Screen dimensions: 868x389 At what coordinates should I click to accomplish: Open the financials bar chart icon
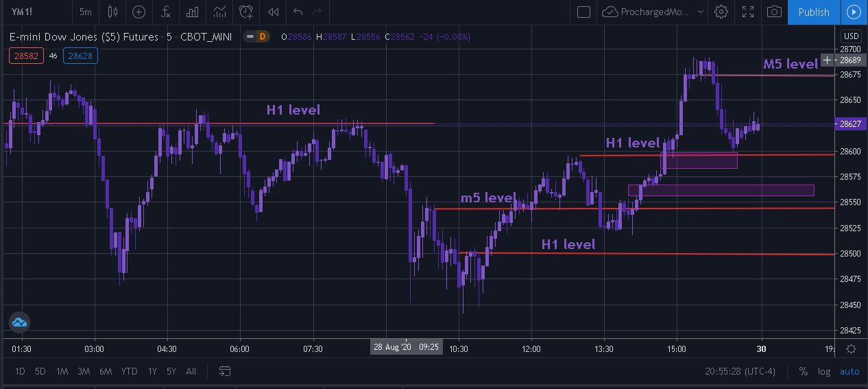pos(193,12)
